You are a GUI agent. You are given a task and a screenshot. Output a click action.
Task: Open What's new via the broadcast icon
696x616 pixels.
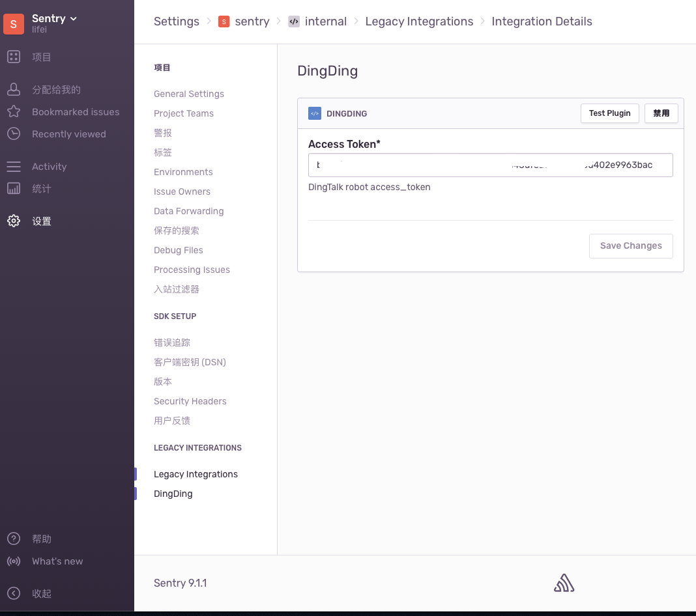coord(14,561)
